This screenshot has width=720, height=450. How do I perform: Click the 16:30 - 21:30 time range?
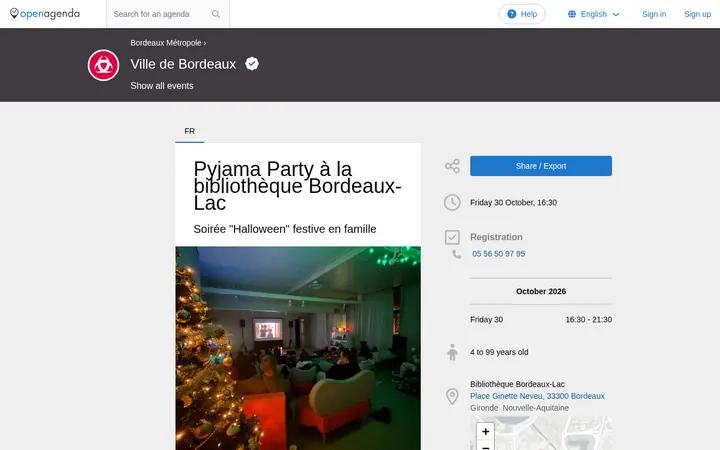point(589,320)
